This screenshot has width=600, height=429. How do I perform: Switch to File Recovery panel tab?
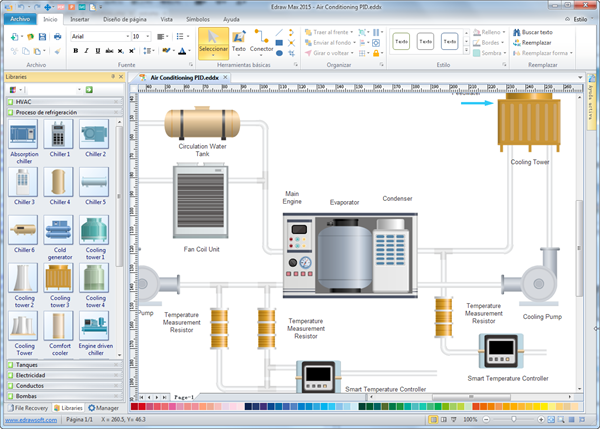pos(26,408)
